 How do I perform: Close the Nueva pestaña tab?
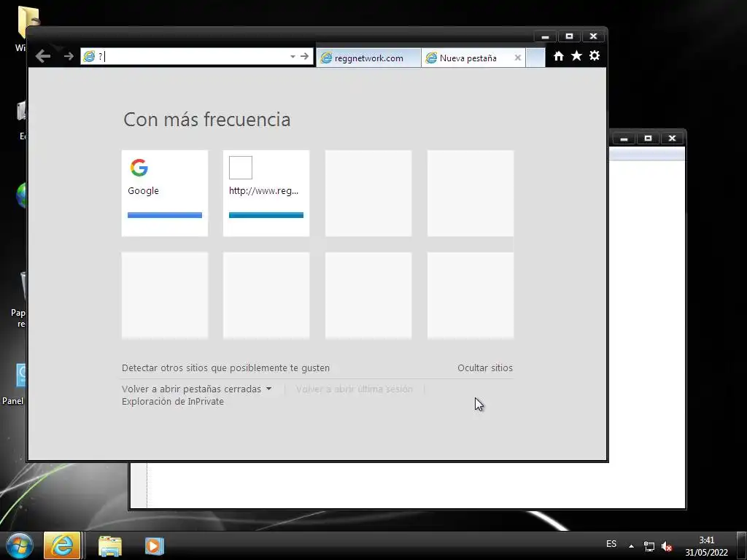coord(518,58)
